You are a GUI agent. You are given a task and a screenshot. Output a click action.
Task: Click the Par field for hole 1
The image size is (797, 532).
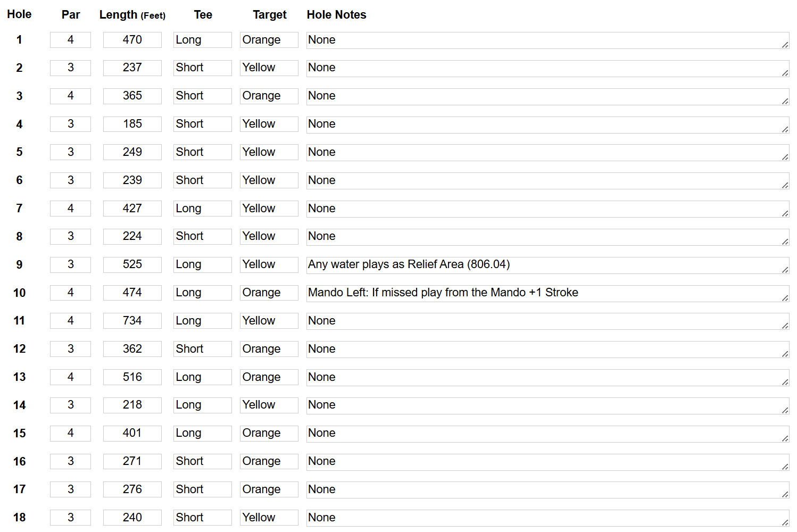[70, 40]
